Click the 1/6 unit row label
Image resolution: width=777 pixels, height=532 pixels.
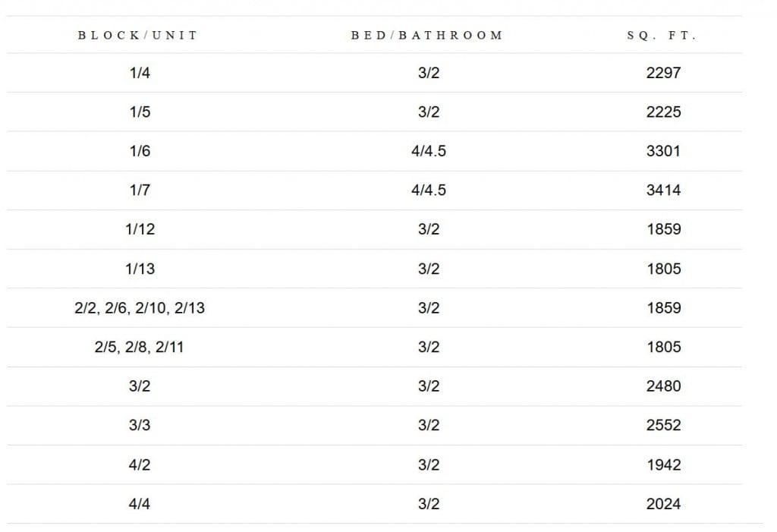140,151
